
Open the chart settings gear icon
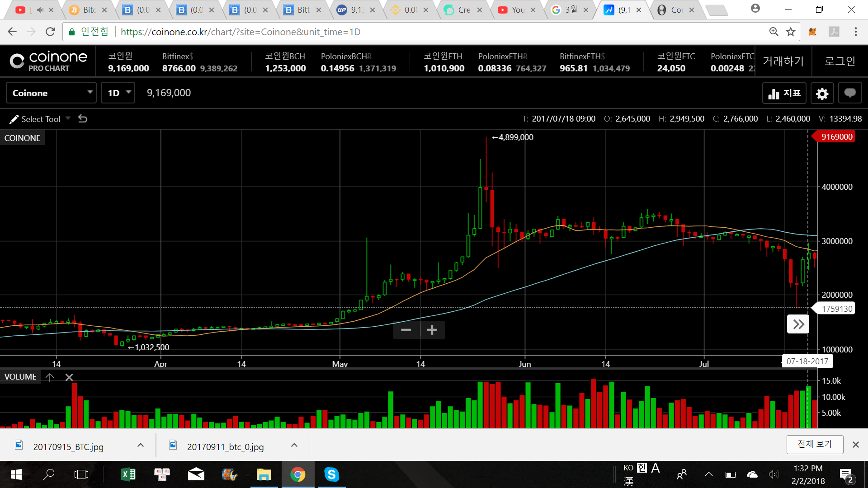[x=822, y=94]
